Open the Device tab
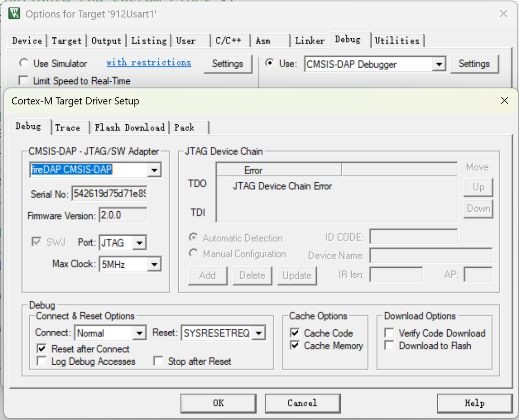This screenshot has width=519, height=420. point(27,41)
